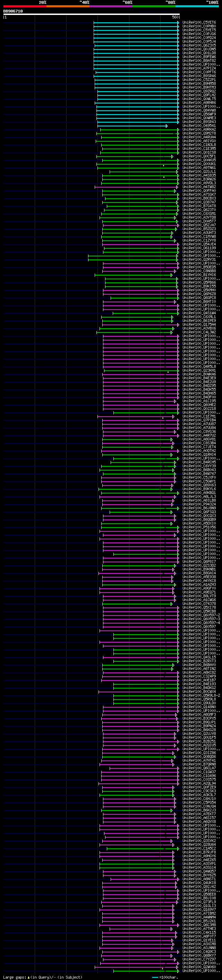Select the UniRef100_Q60597-3 label

click(x=201, y=619)
